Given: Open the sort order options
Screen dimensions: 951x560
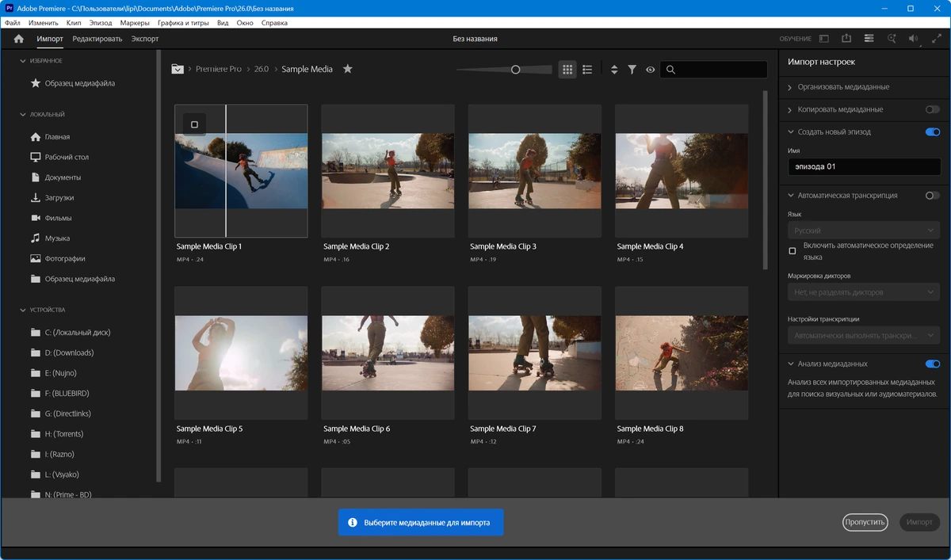Looking at the screenshot, I should tap(614, 70).
